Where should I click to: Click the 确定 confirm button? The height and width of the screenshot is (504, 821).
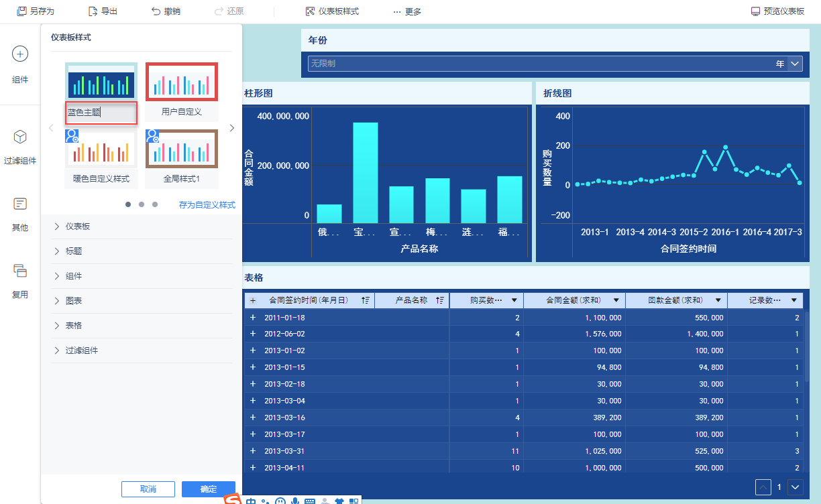click(x=208, y=489)
